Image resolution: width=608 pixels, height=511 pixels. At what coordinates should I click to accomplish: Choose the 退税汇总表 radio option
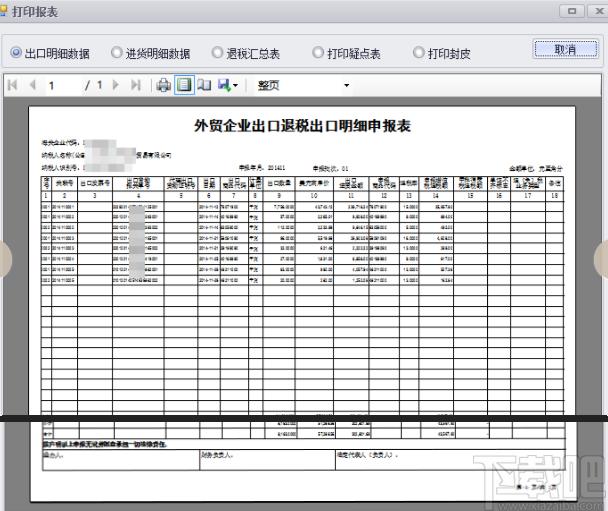246,53
